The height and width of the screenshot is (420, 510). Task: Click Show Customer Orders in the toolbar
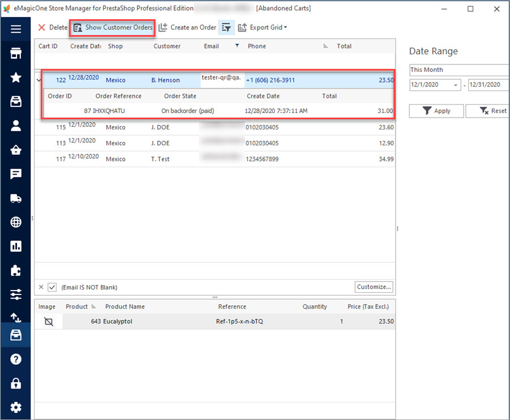[113, 28]
